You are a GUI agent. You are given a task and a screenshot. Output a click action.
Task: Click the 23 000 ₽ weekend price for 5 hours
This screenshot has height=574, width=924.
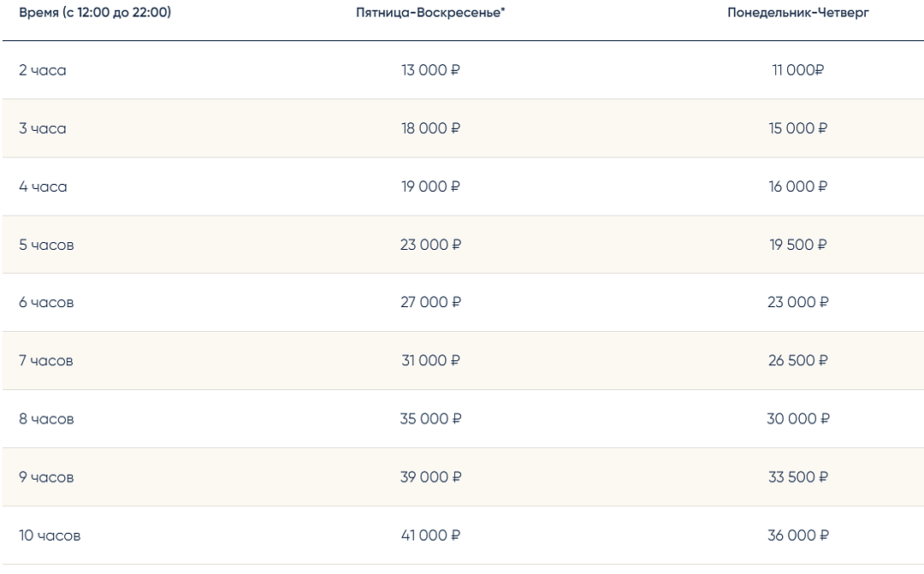click(x=430, y=245)
